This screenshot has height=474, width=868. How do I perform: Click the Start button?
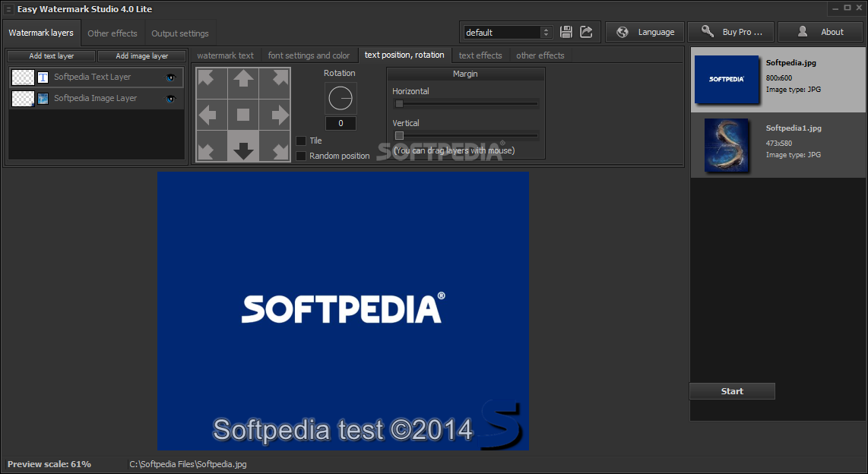click(x=732, y=391)
